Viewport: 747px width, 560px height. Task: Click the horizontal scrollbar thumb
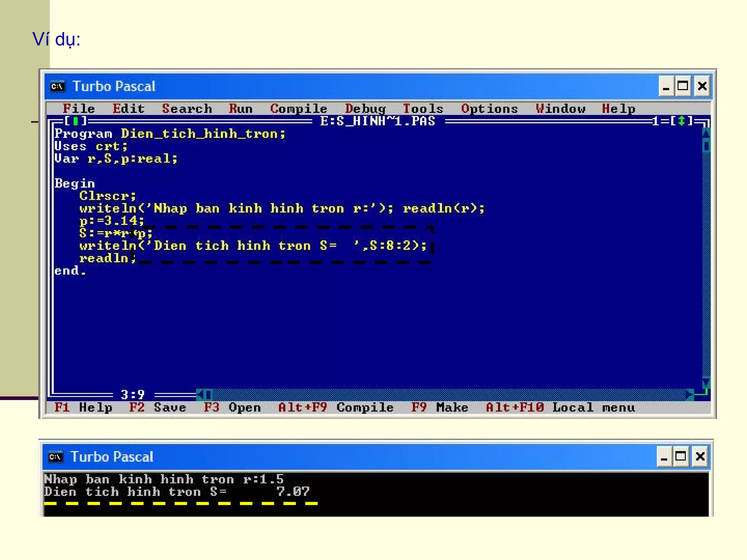[x=208, y=394]
